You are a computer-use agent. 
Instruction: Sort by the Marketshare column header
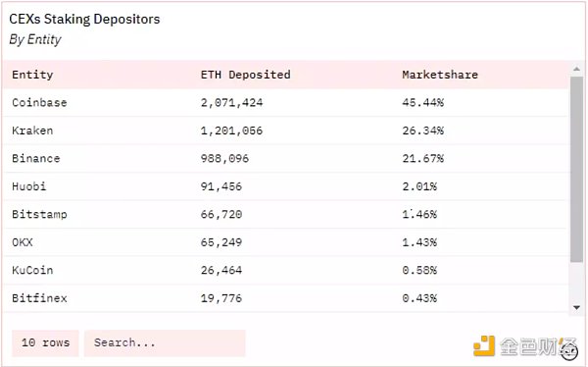pos(440,75)
